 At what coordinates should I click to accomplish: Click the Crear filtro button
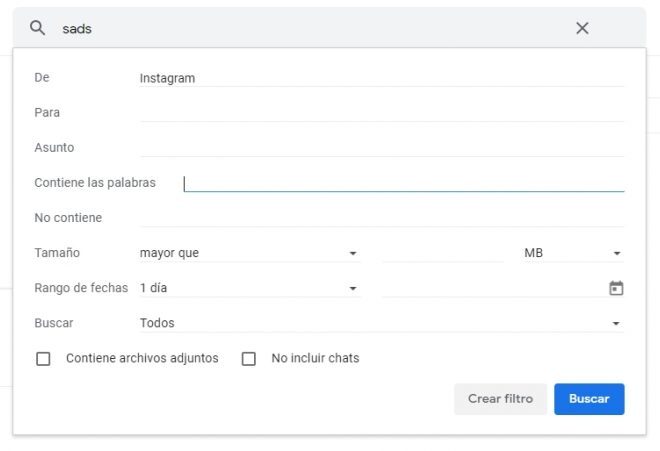(x=500, y=399)
